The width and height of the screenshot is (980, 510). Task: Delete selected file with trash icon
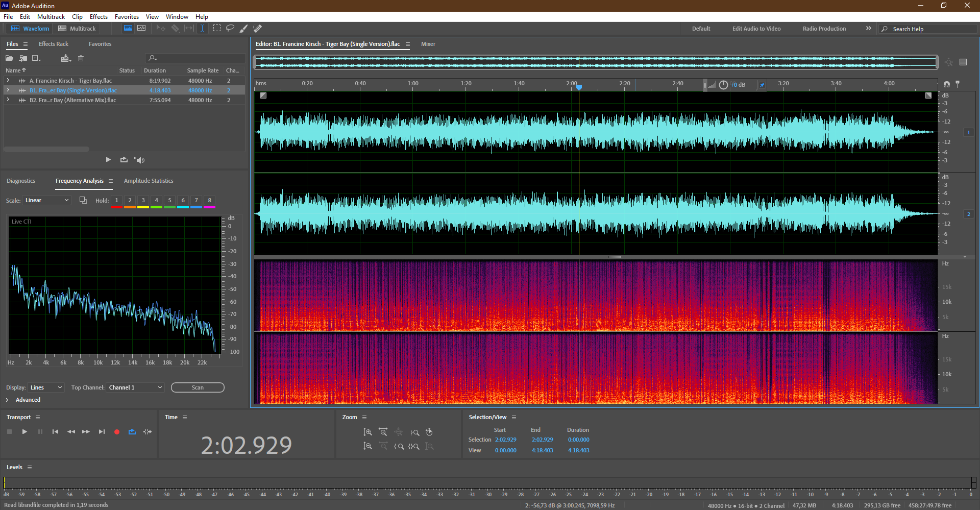click(x=81, y=58)
